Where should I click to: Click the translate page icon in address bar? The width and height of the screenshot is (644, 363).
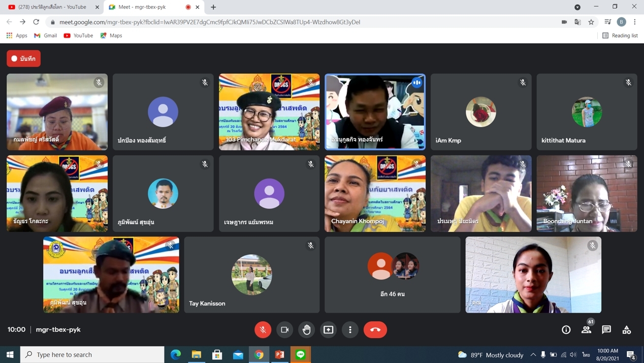pyautogui.click(x=577, y=22)
